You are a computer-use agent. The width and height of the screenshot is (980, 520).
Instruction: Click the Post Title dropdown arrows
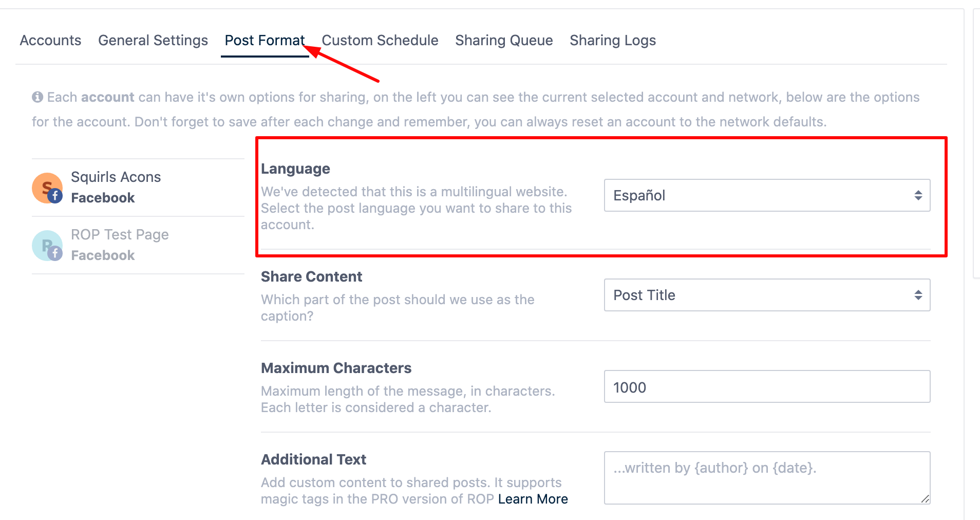click(x=918, y=295)
